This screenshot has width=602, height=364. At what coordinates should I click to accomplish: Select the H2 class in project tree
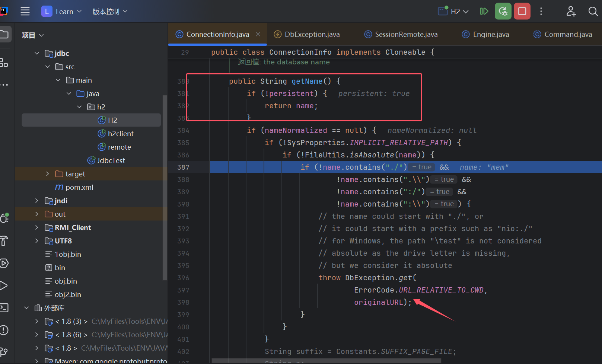91,120
